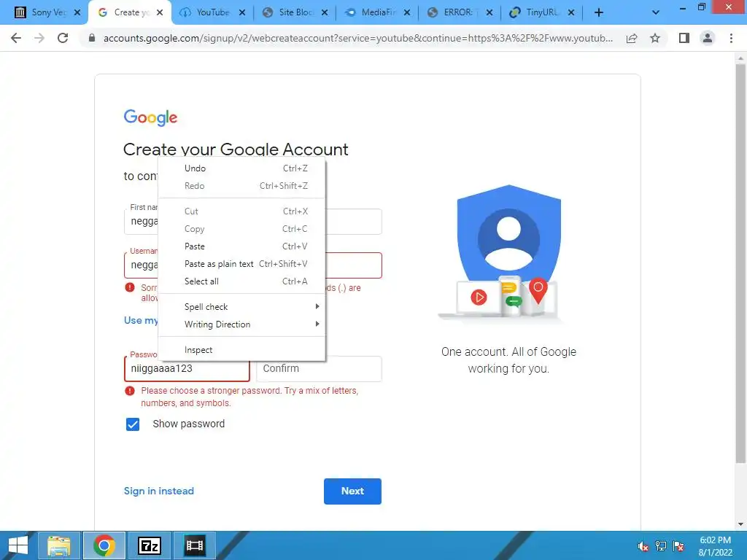Choose Undo in the context menu
The width and height of the screenshot is (747, 560).
(x=241, y=168)
